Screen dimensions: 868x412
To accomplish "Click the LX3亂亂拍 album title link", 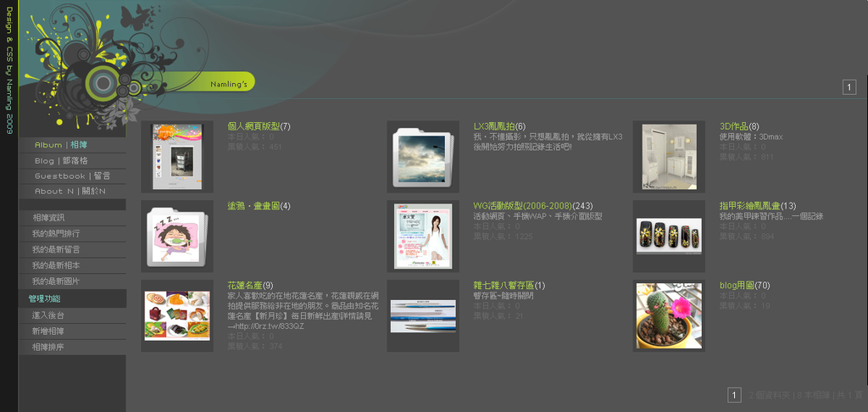I will coord(494,126).
